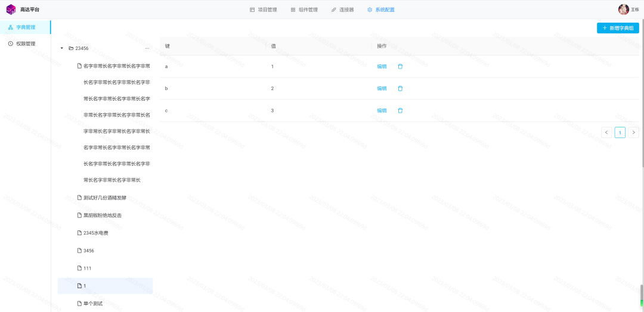Click file icon beside 111
The width and height of the screenshot is (644, 312).
click(x=80, y=268)
